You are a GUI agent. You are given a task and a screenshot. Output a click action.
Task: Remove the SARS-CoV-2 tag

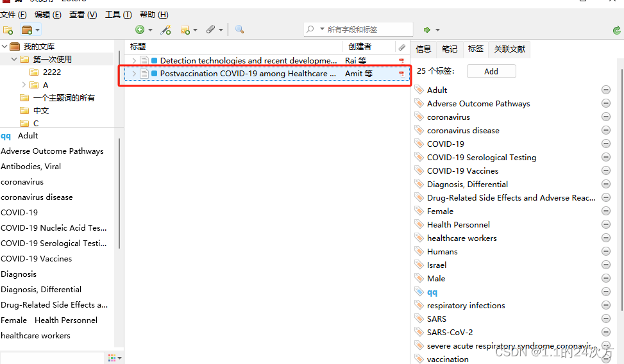605,332
